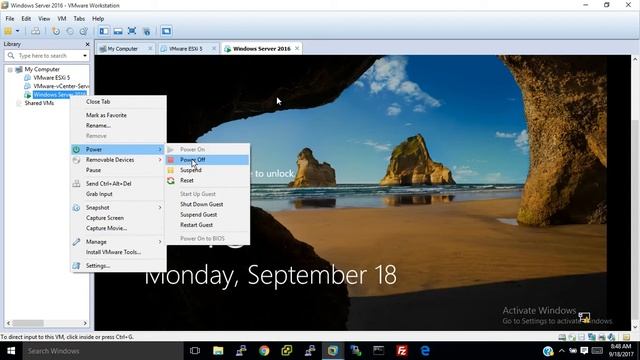This screenshot has height=360, width=640.
Task: Click library scrollbar left arrow
Action: pyautogui.click(x=8, y=323)
